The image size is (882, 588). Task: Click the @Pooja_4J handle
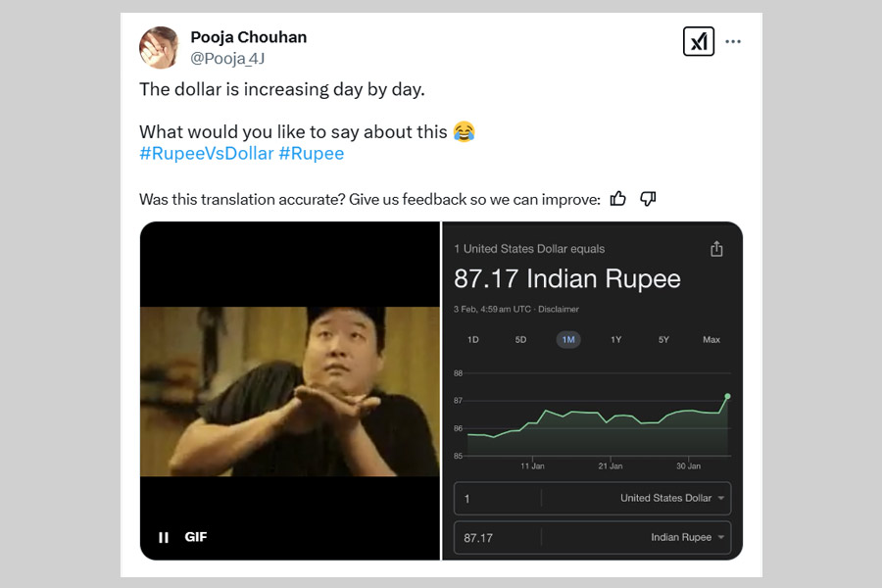[x=227, y=59]
